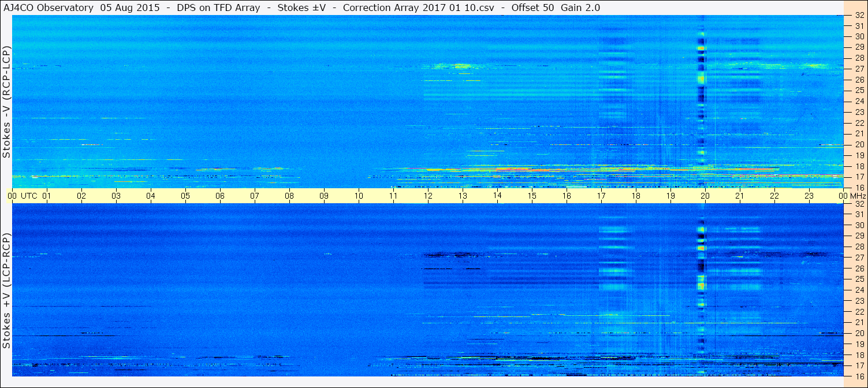Click the 06 hour time marker
Viewport: 868px width, 388px height.
220,196
